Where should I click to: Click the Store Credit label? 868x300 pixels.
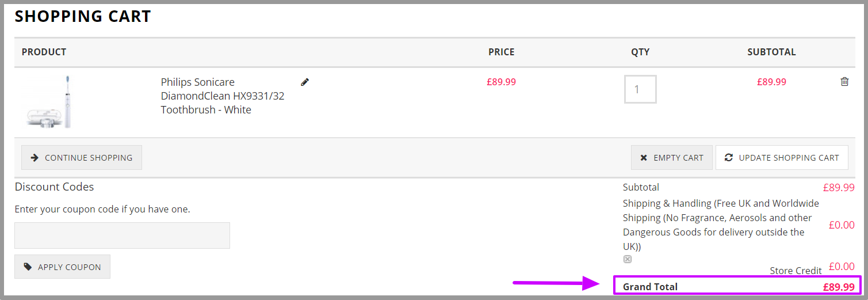click(796, 271)
